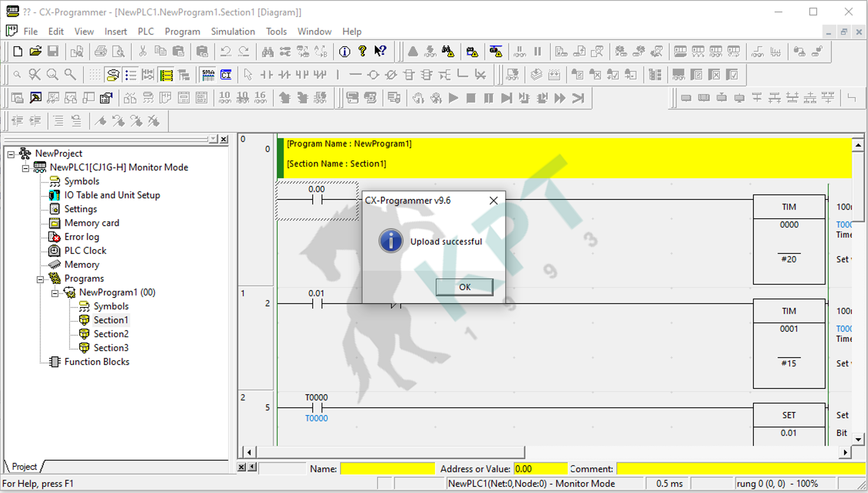Select the New Coil tool
Viewport: 868px width, 493px height.
[x=373, y=74]
